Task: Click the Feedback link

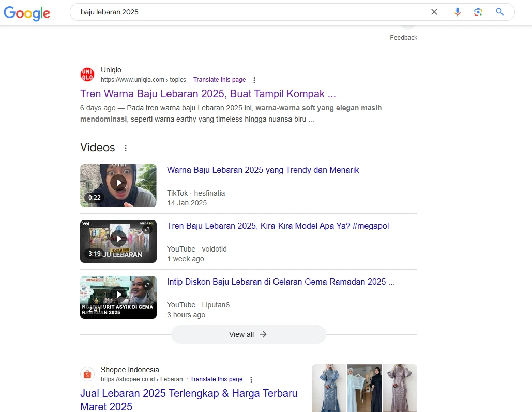Action: coord(403,38)
